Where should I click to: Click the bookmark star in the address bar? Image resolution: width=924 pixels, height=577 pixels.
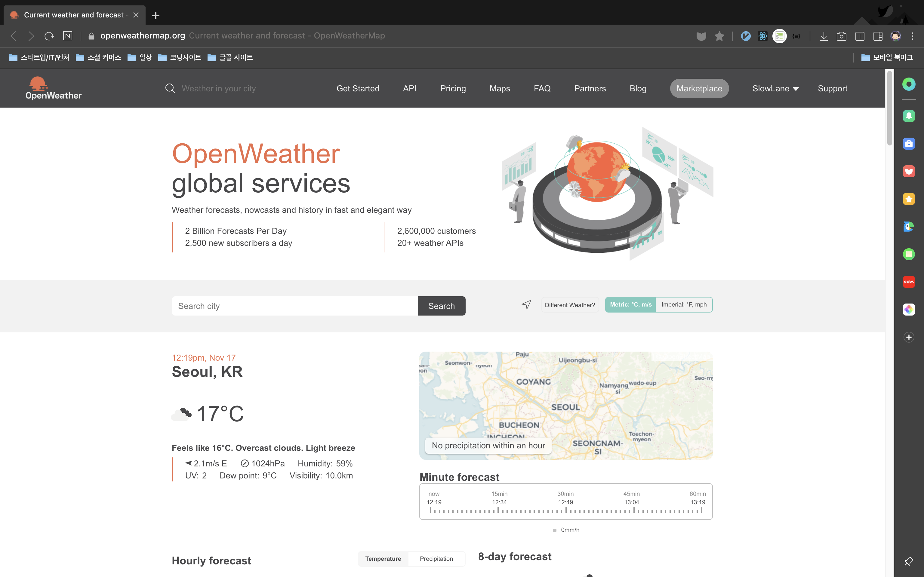[719, 36]
